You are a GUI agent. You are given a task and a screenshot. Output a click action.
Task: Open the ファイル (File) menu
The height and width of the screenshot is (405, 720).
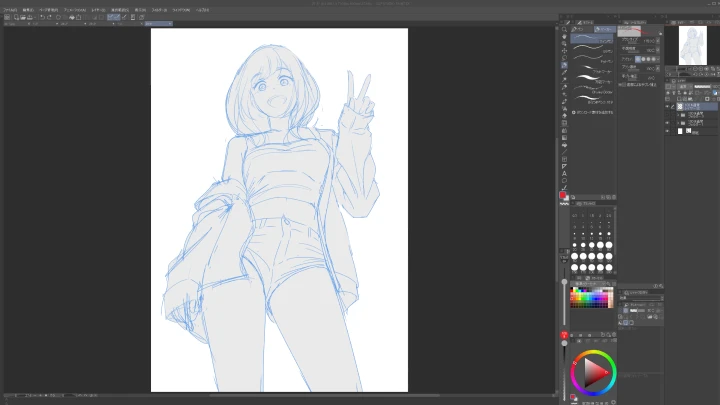[x=9, y=9]
